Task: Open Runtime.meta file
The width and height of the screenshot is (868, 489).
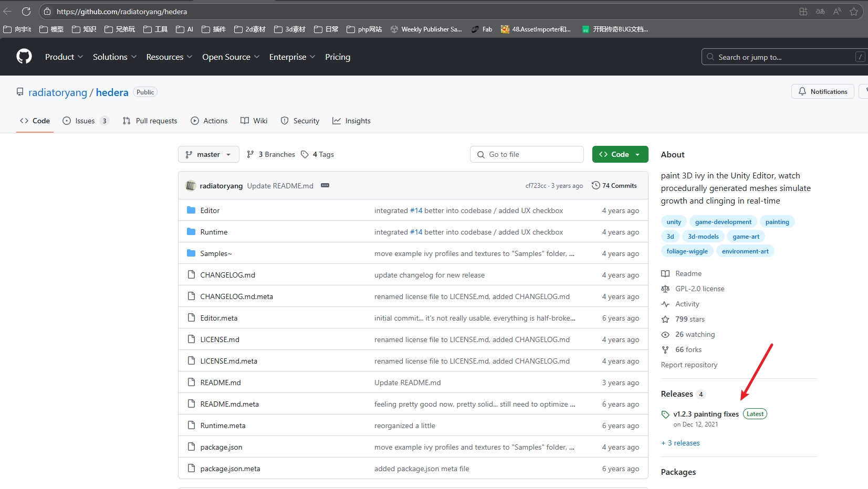Action: (x=223, y=426)
